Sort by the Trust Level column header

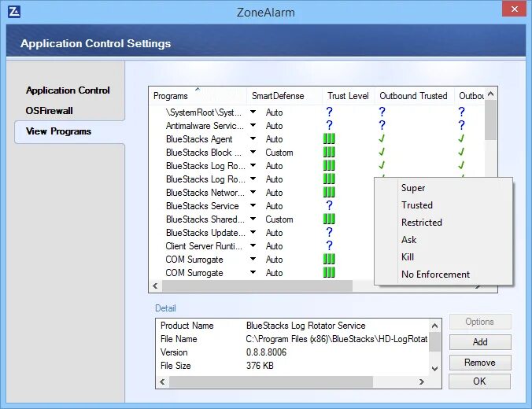tap(348, 96)
